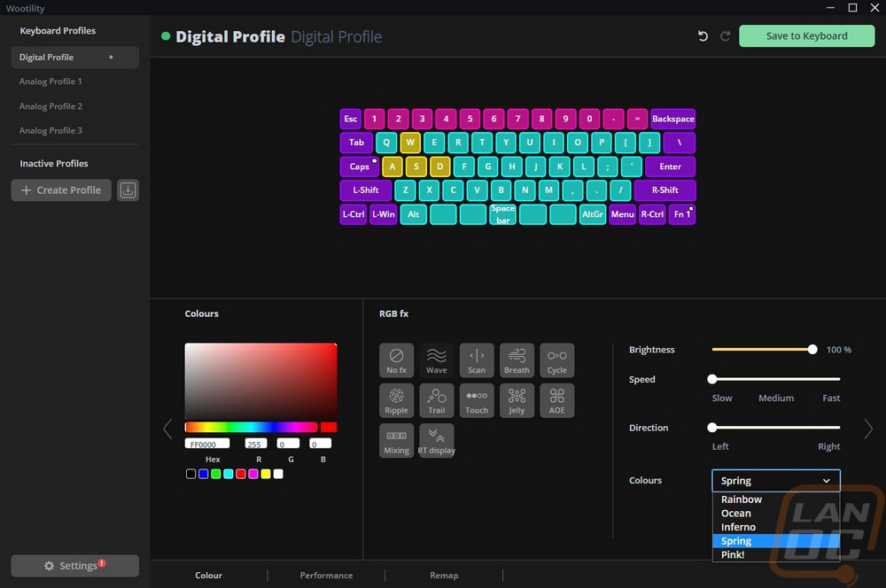Viewport: 886px width, 588px height.
Task: Choose the AOE RGB effect
Action: (556, 400)
